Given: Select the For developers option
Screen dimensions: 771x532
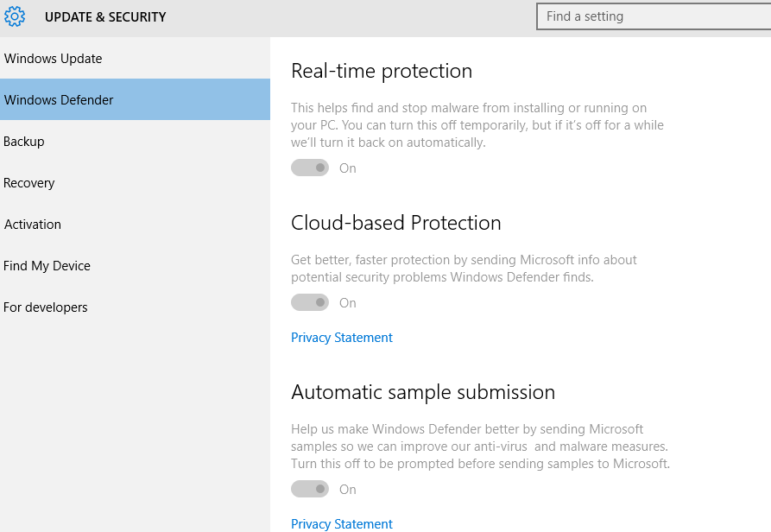Looking at the screenshot, I should click(x=46, y=307).
